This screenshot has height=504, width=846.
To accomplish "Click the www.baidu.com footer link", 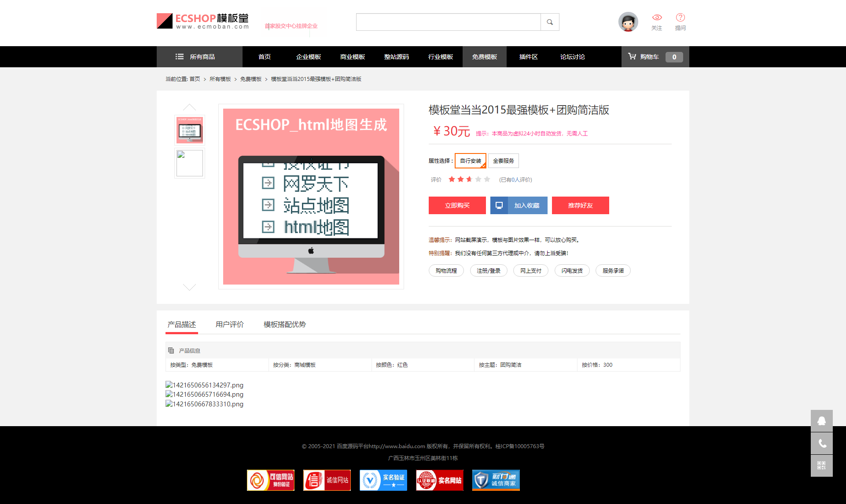I will click(397, 446).
